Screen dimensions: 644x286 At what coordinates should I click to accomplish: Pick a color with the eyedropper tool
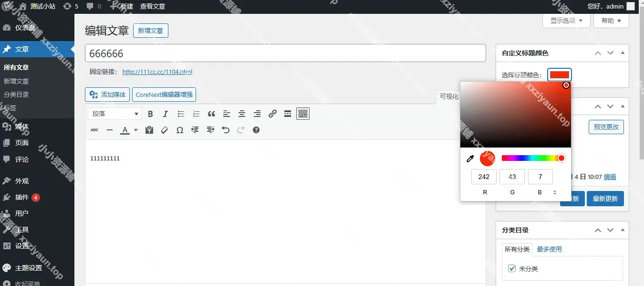[470, 159]
